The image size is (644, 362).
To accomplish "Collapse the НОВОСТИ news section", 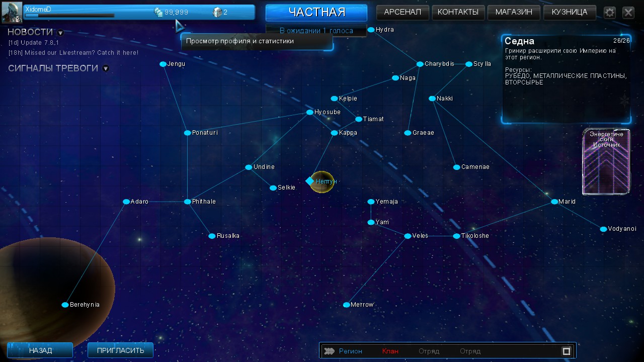I will [60, 33].
